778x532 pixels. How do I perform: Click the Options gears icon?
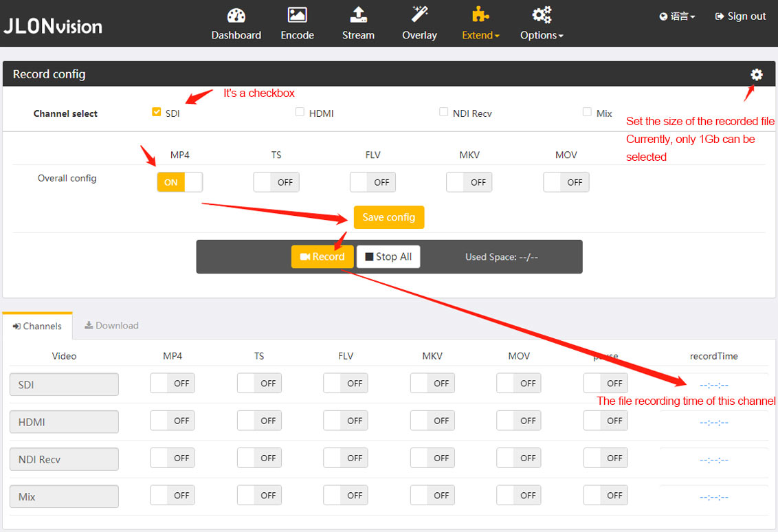point(542,14)
